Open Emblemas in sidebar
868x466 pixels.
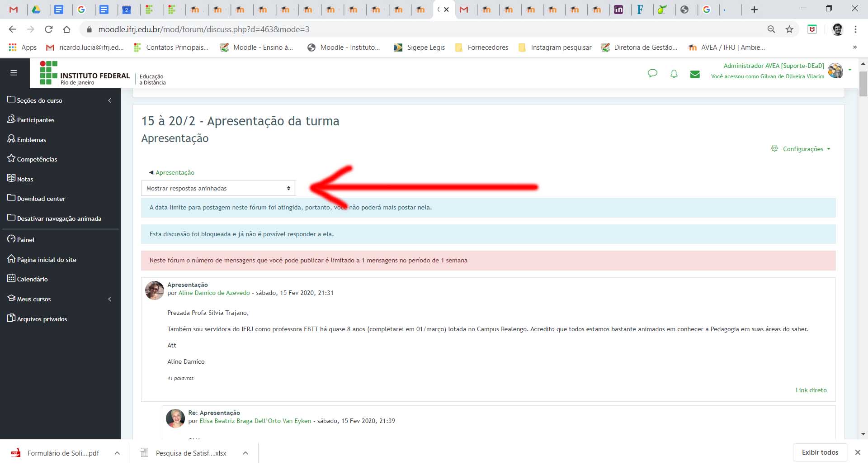tap(27, 140)
